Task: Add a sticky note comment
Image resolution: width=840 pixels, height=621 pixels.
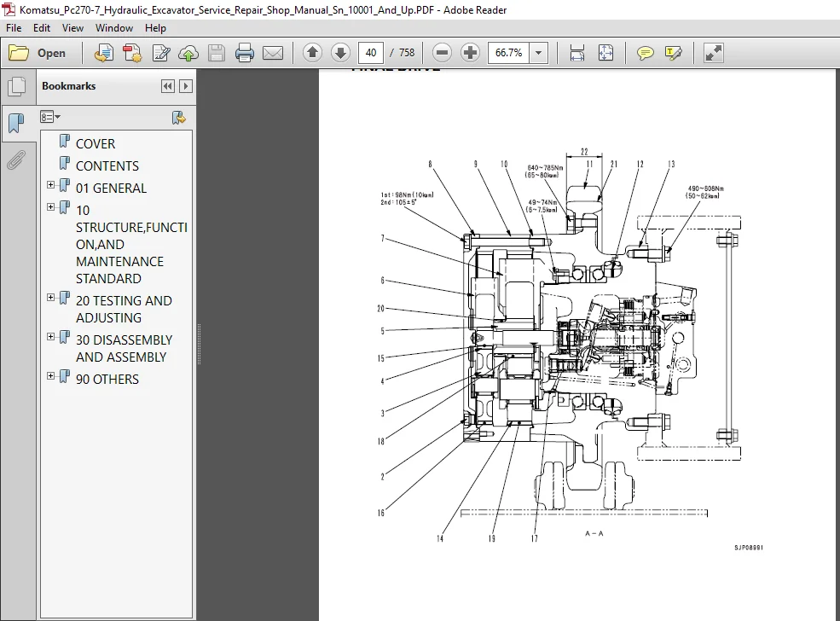Action: click(x=645, y=53)
